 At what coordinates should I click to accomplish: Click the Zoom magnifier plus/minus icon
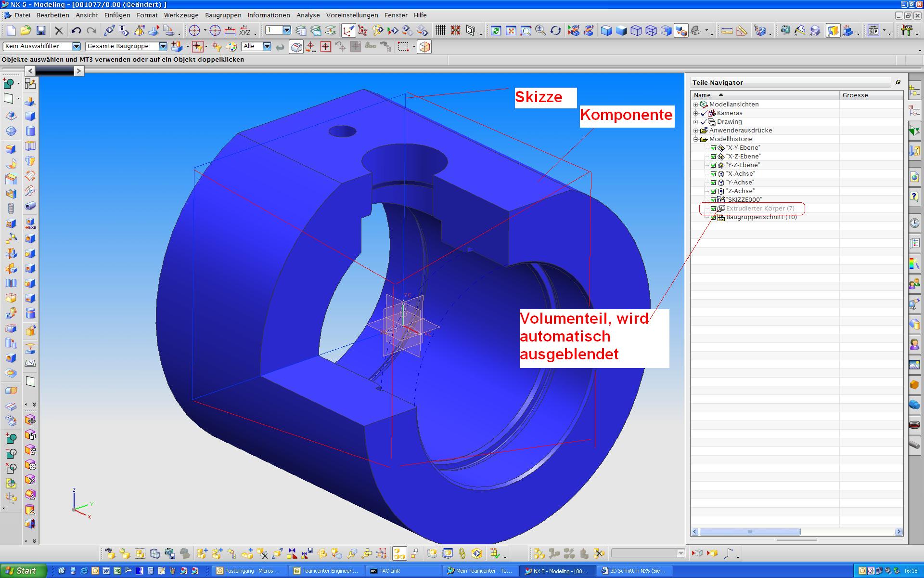(x=540, y=31)
